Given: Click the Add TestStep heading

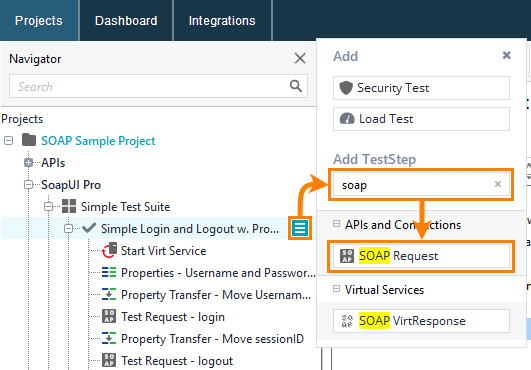Looking at the screenshot, I should (x=375, y=159).
